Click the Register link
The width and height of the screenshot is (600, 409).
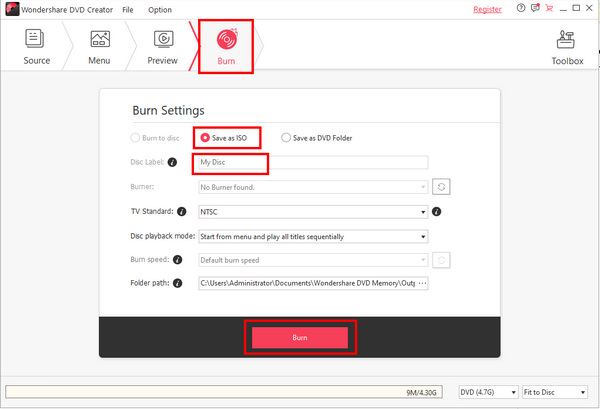click(487, 10)
